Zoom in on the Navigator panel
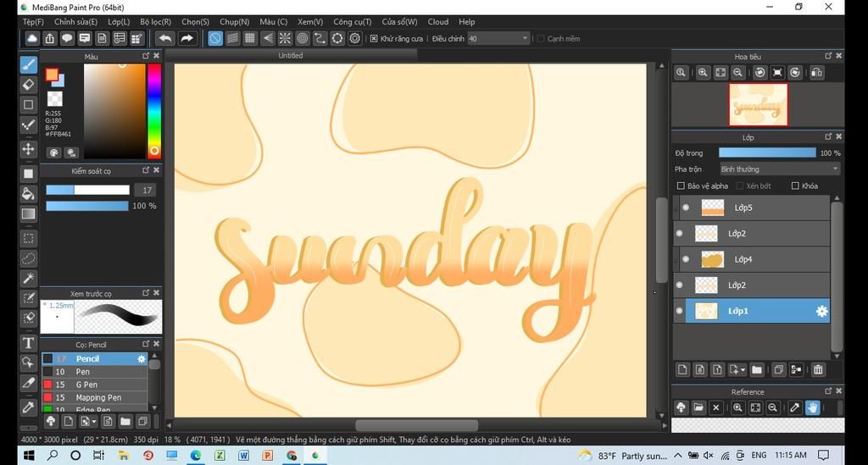Viewport: 868px width, 465px height. click(703, 73)
